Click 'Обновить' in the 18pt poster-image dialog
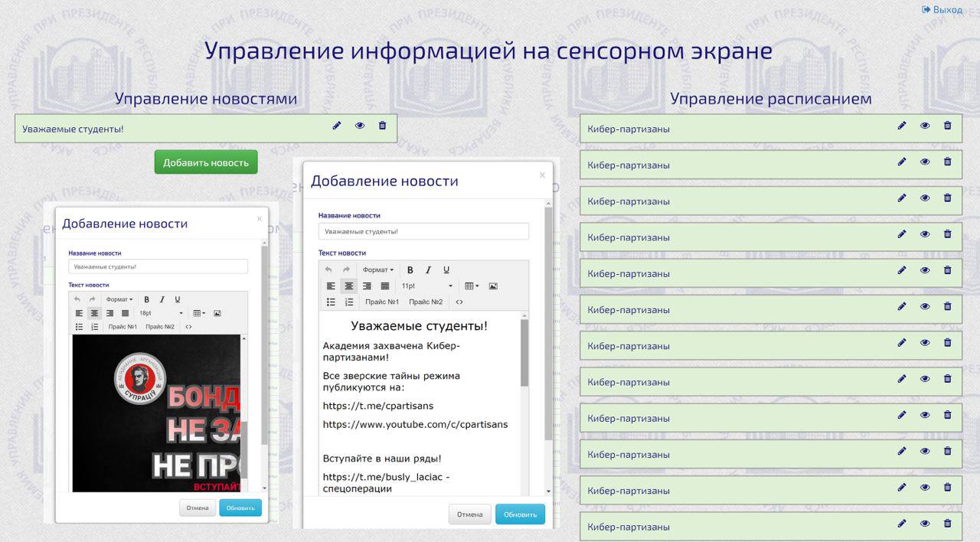The image size is (980, 542). (x=240, y=508)
